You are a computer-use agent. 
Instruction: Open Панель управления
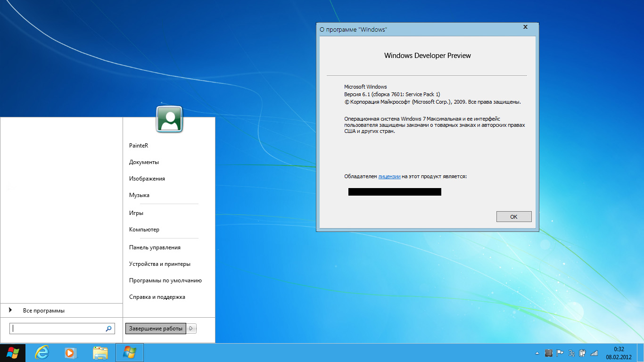[x=155, y=247]
